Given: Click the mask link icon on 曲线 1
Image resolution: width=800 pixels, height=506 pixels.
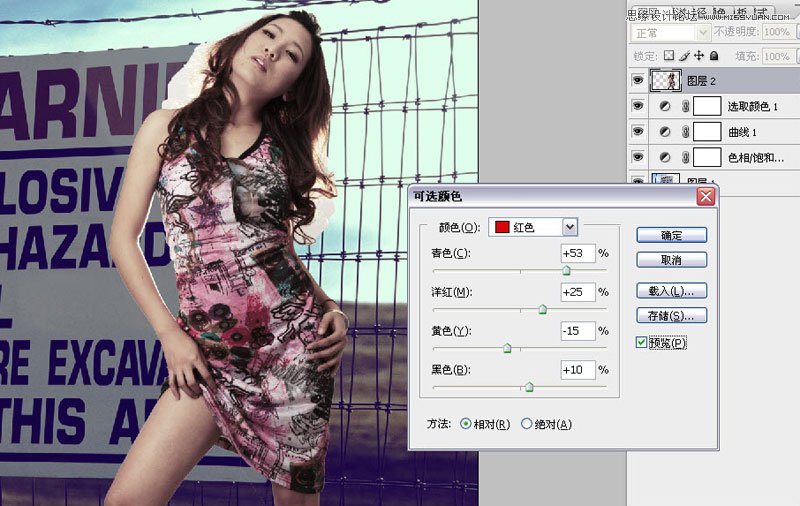Looking at the screenshot, I should click(x=686, y=132).
